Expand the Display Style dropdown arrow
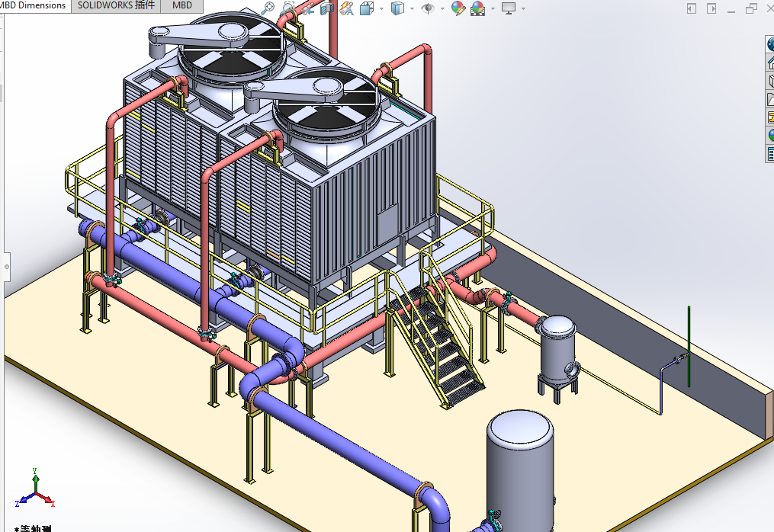This screenshot has width=774, height=532. (412, 9)
